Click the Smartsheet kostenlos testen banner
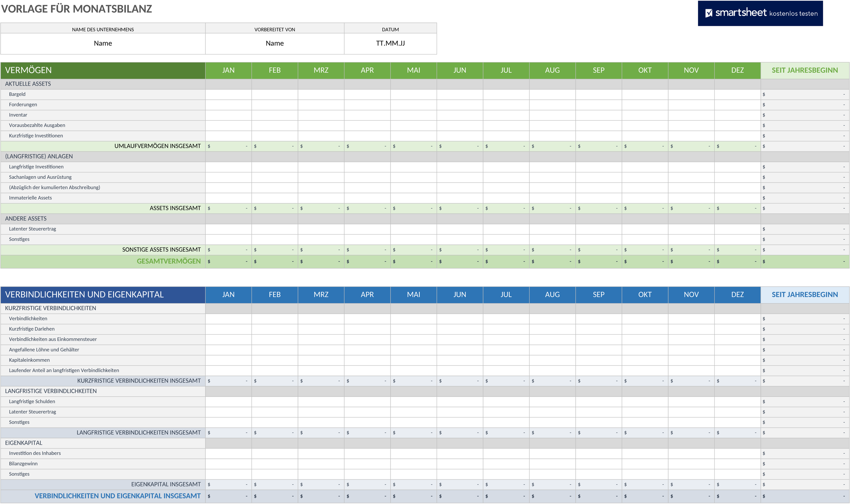 coord(760,13)
